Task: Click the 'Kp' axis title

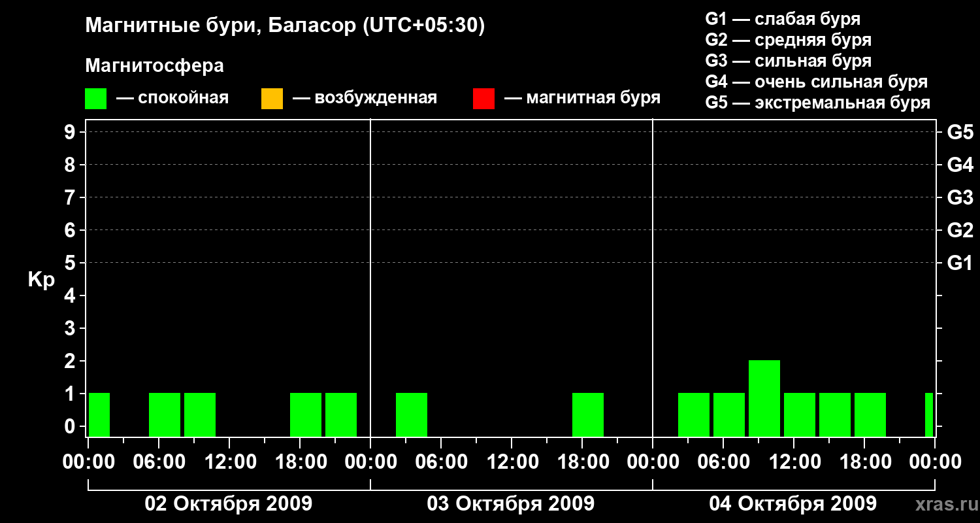Action: (41, 280)
